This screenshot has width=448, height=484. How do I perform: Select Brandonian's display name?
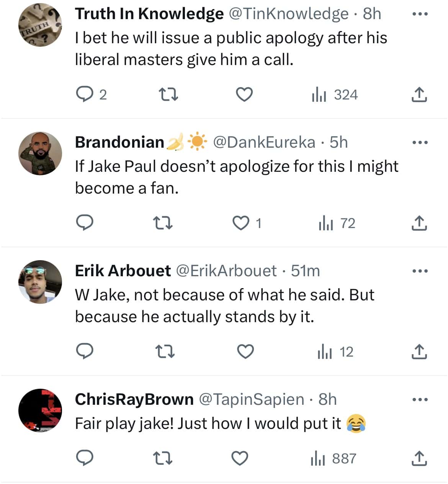pos(119,142)
